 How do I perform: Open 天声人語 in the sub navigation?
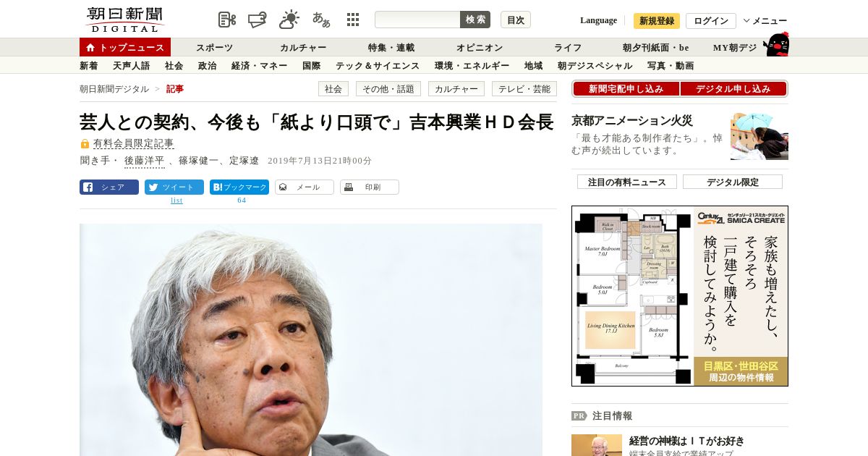coord(132,66)
